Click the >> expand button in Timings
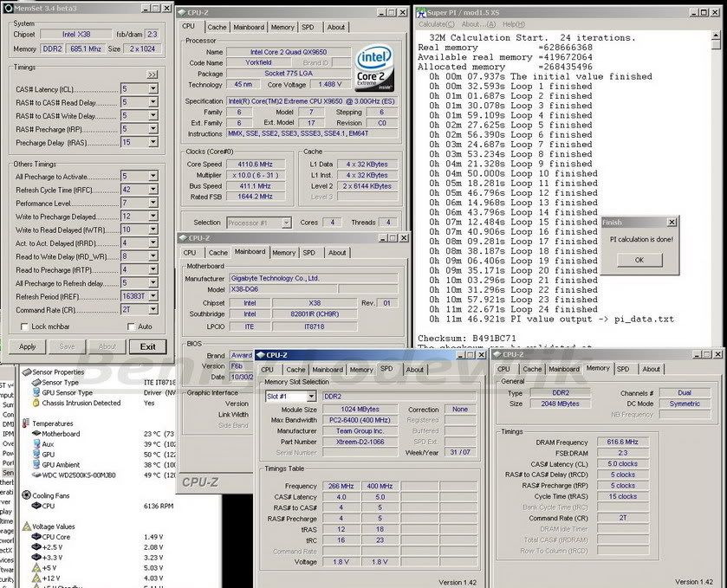The width and height of the screenshot is (727, 588). pos(152,75)
